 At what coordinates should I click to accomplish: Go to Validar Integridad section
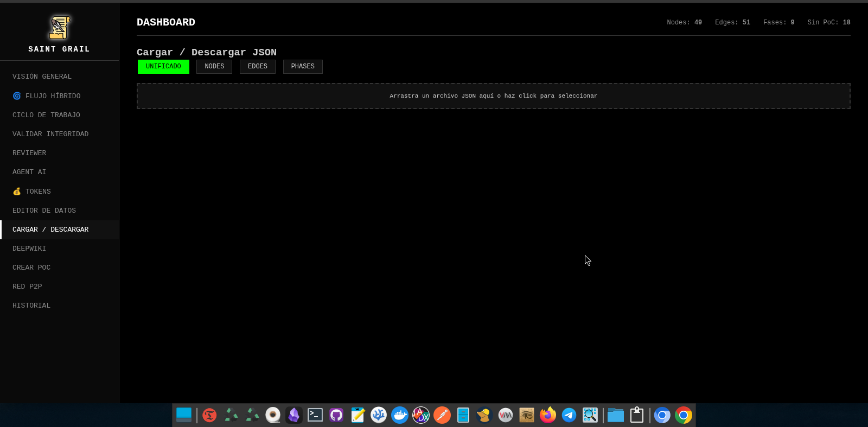[60, 134]
